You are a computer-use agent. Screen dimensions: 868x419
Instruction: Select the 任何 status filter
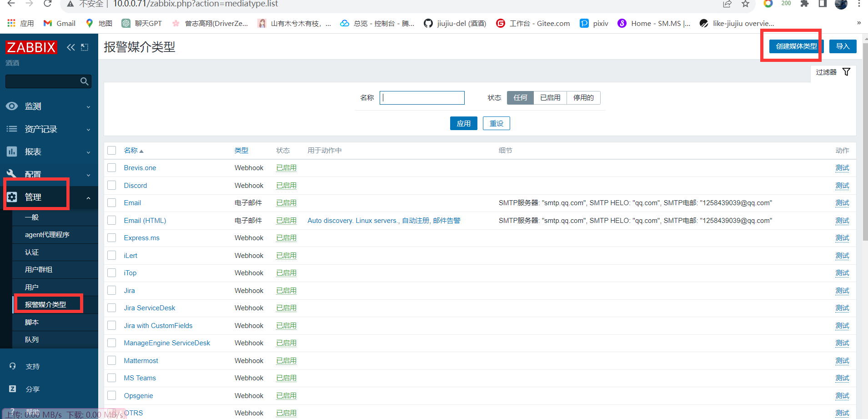point(520,98)
